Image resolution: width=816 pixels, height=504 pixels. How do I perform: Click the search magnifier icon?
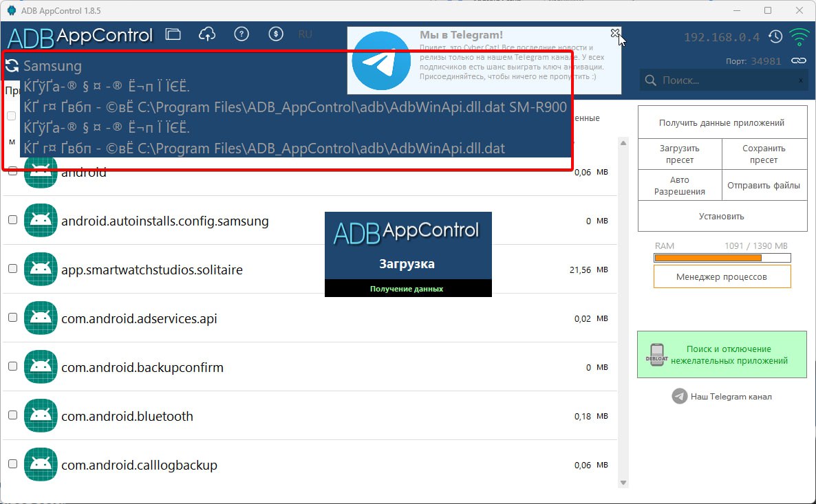tap(650, 80)
